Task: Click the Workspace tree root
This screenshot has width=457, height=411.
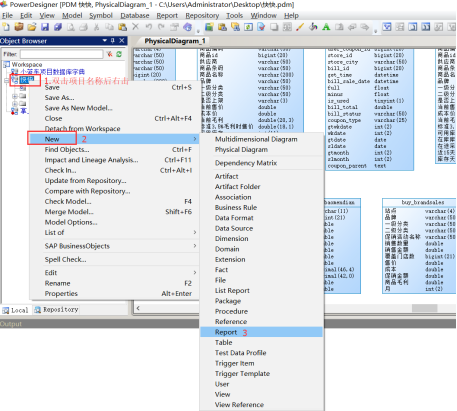Action: pos(27,64)
